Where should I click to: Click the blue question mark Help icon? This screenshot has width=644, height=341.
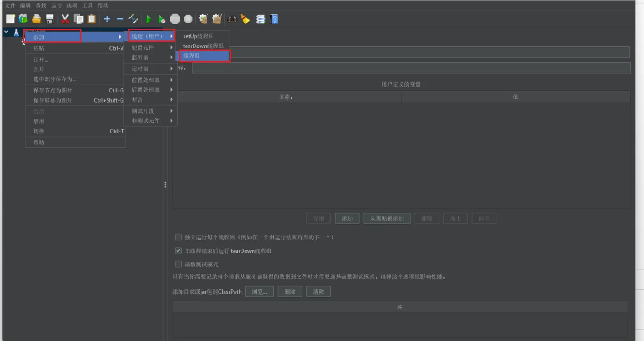click(275, 19)
